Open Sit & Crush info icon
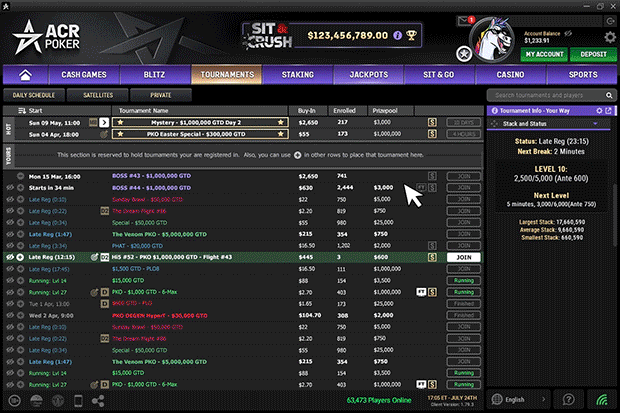Image resolution: width=620 pixels, height=413 pixels. point(398,36)
